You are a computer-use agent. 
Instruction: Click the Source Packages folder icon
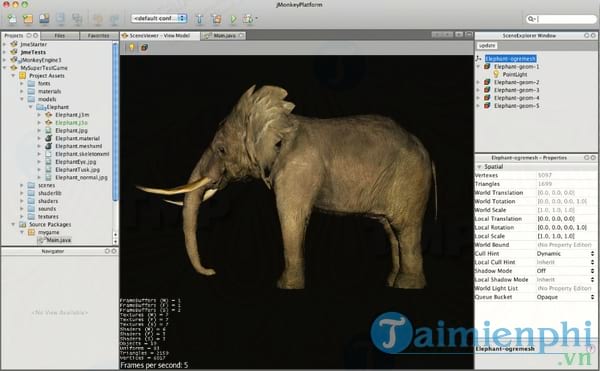pos(23,225)
